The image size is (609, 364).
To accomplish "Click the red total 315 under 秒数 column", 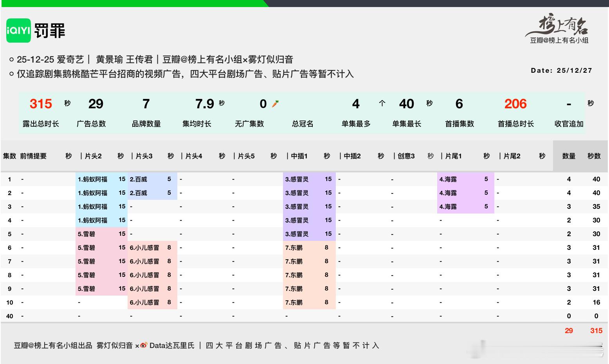I will click(596, 331).
